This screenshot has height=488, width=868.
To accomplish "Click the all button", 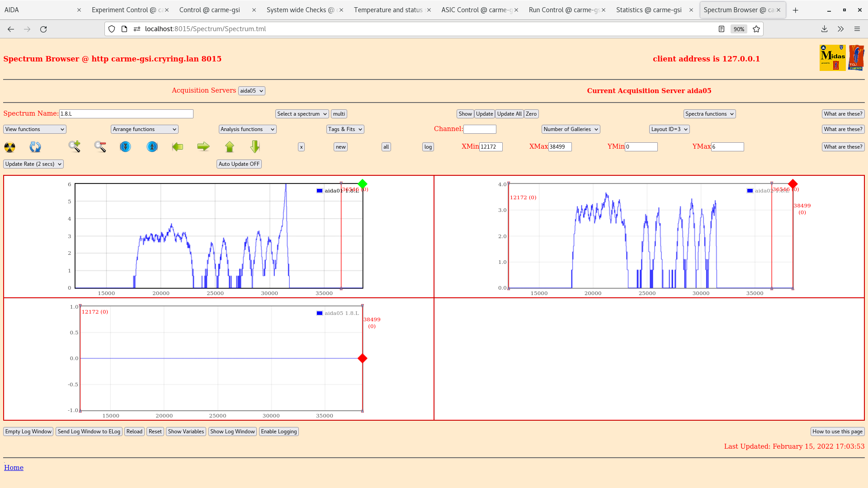I will [386, 147].
